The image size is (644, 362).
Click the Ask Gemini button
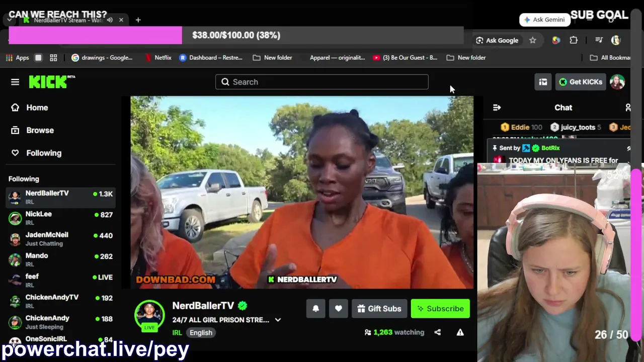(545, 20)
